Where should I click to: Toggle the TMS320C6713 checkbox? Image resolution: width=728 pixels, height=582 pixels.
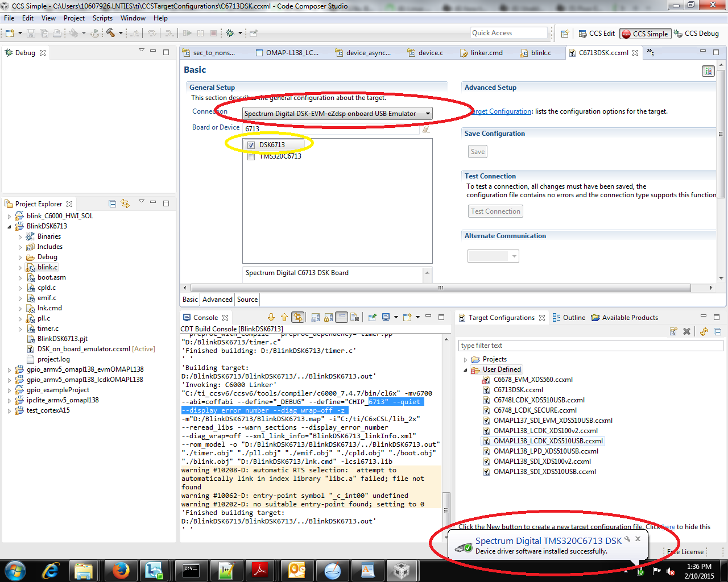(251, 156)
